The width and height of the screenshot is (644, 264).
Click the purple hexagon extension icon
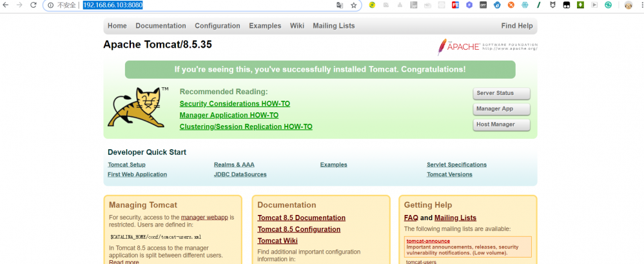point(469,5)
